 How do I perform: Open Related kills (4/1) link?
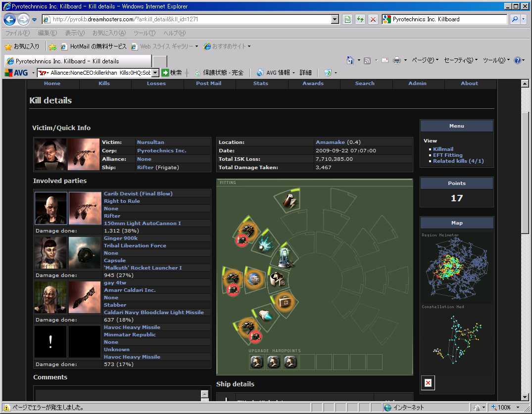[x=458, y=161]
